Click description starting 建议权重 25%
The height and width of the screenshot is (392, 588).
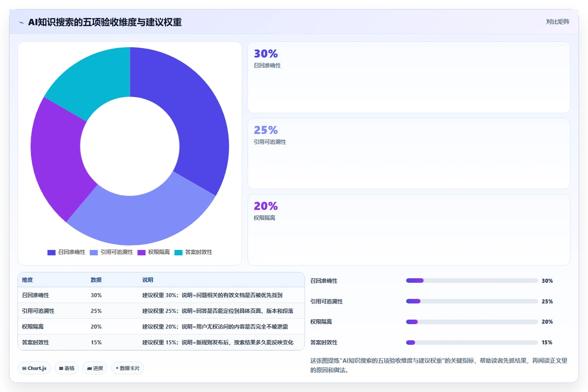218,311
